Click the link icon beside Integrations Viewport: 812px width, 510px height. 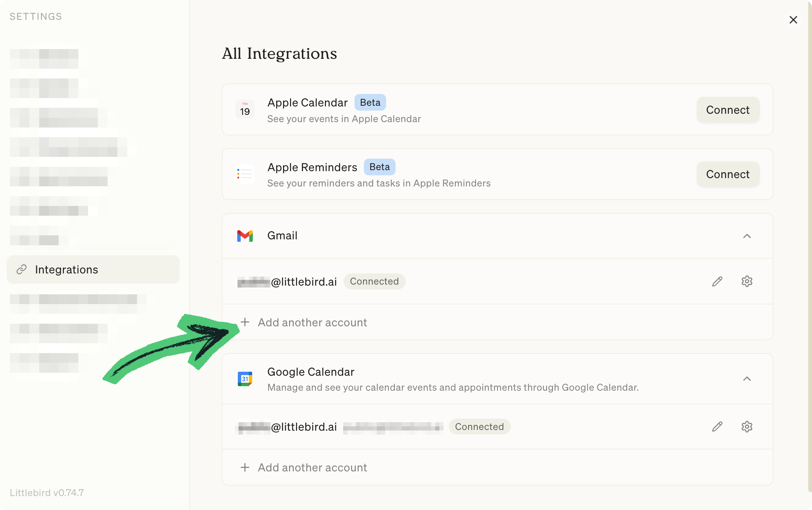click(x=22, y=270)
